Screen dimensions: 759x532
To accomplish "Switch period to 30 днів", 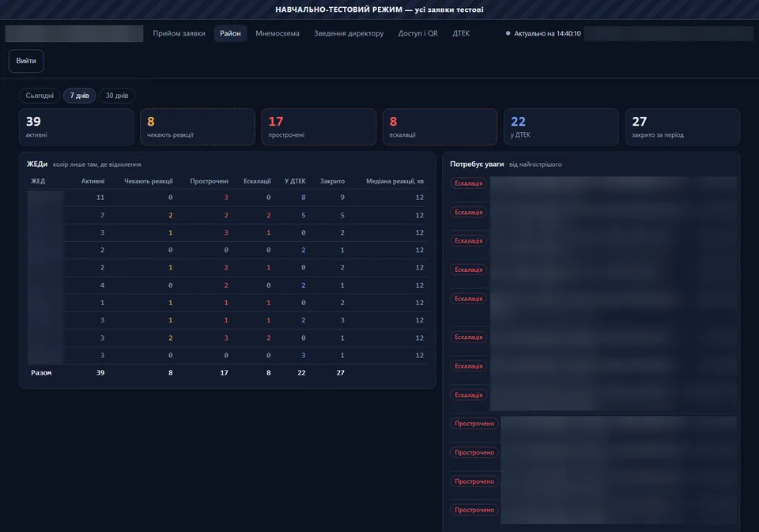I will click(117, 96).
